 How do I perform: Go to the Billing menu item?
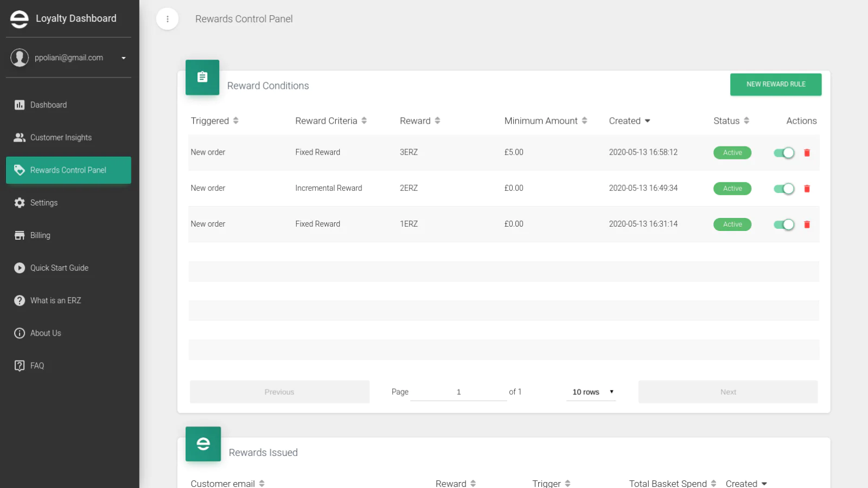coord(40,235)
